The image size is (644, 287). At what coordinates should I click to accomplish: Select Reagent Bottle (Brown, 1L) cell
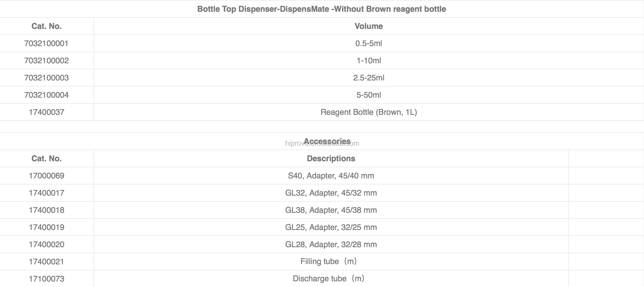[368, 112]
